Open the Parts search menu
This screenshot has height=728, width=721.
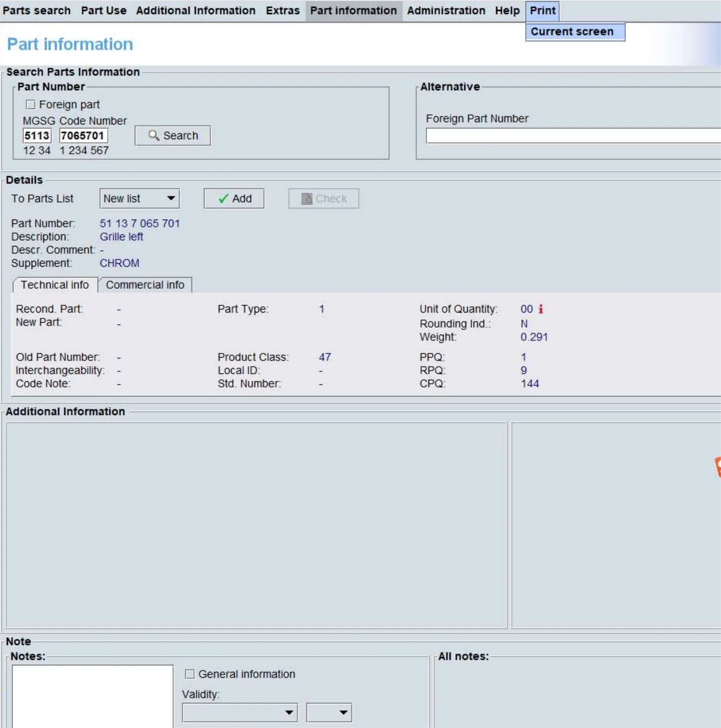pyautogui.click(x=36, y=10)
